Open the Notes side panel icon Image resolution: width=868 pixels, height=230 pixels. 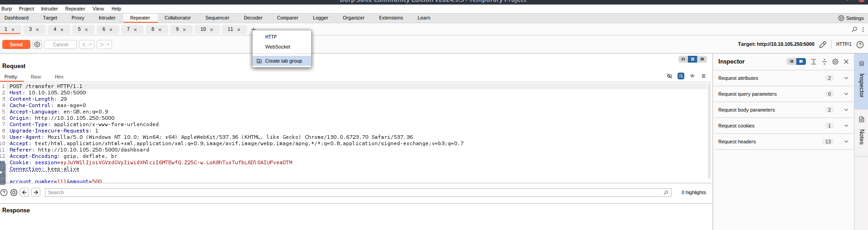[862, 120]
